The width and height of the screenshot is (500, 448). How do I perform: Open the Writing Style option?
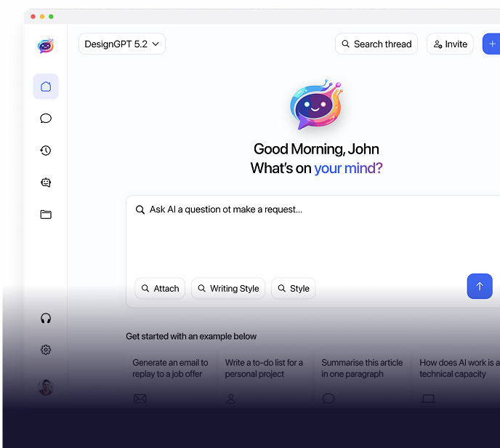(x=228, y=289)
